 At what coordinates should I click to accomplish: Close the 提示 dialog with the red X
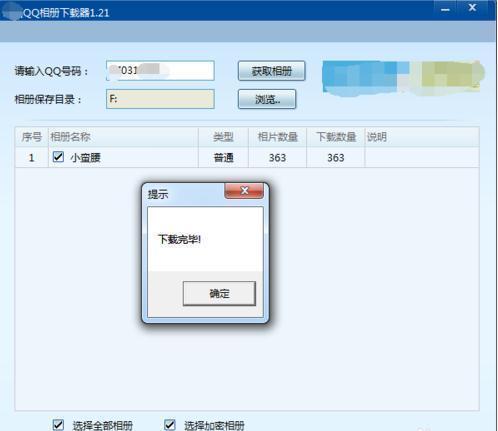click(x=244, y=191)
